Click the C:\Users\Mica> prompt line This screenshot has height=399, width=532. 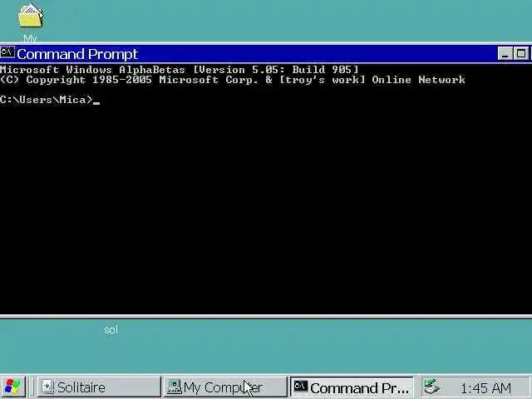coord(50,100)
